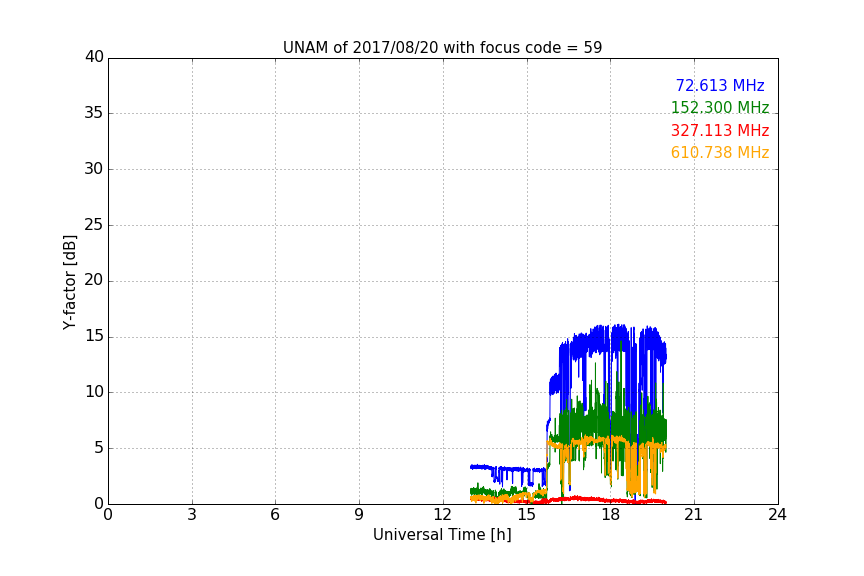Click the x-axis tick label 21

click(694, 515)
